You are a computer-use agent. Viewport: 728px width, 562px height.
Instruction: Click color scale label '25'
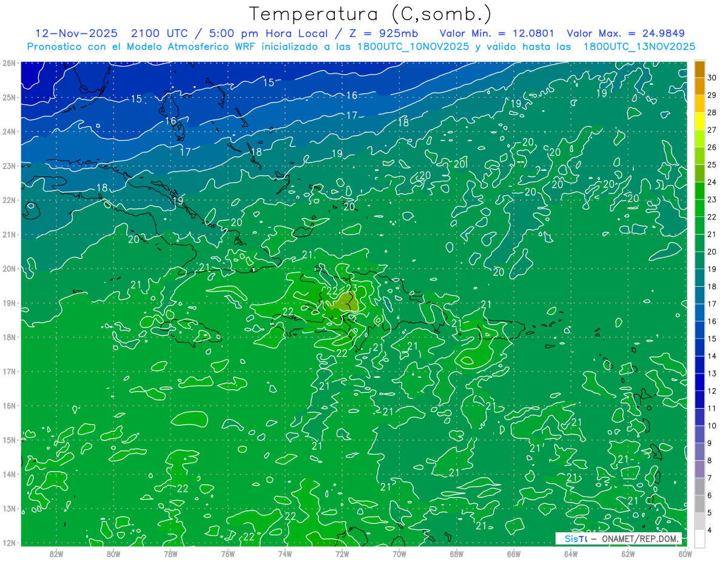tap(712, 165)
